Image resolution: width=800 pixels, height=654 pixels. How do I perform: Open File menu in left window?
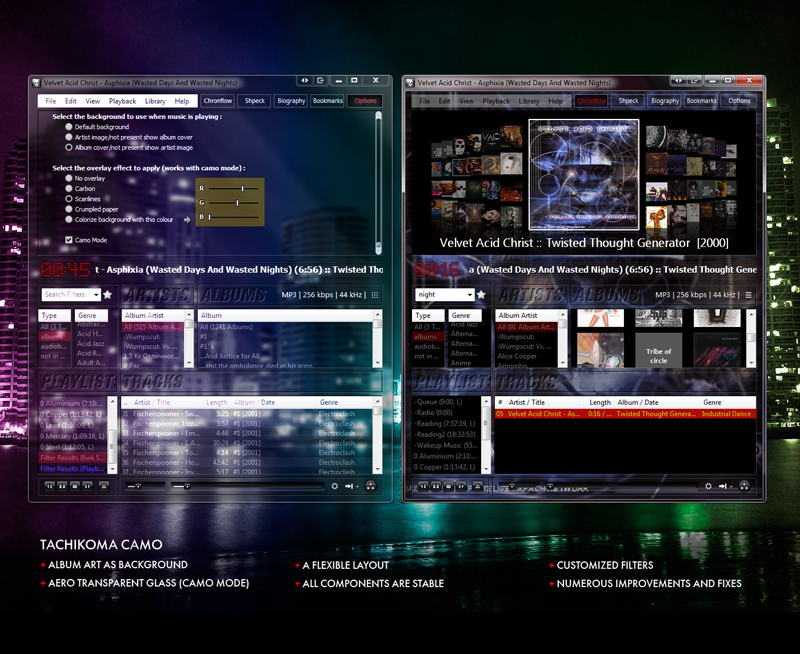[x=51, y=101]
